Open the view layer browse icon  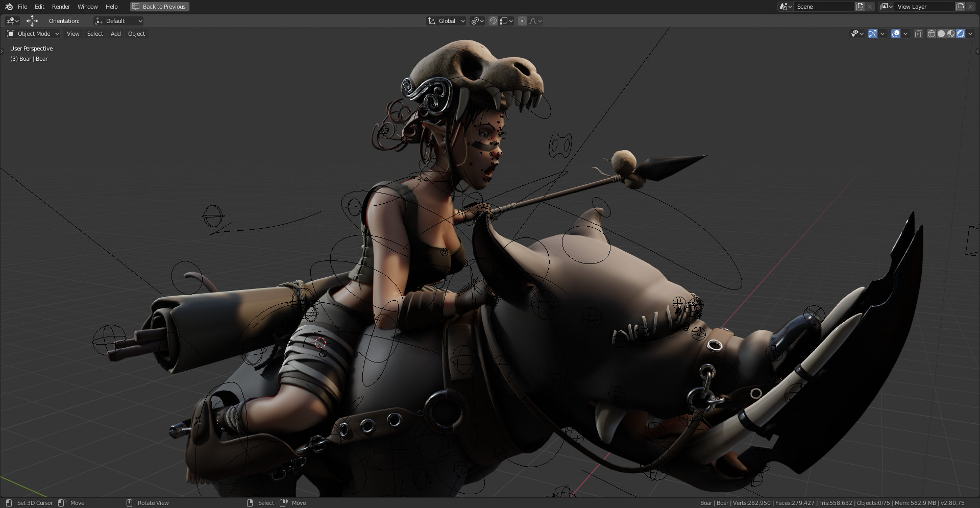coord(887,7)
